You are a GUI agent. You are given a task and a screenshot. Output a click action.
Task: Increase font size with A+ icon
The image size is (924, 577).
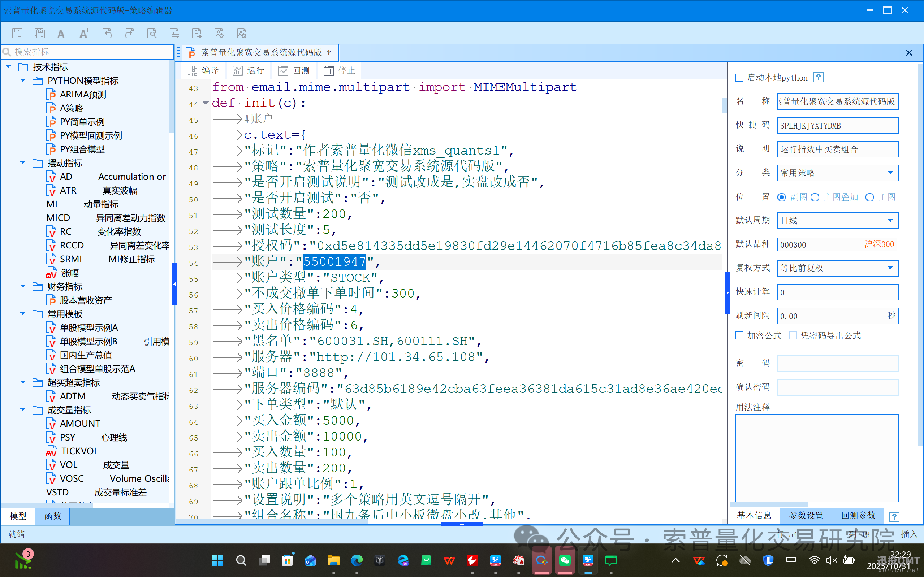pyautogui.click(x=85, y=33)
